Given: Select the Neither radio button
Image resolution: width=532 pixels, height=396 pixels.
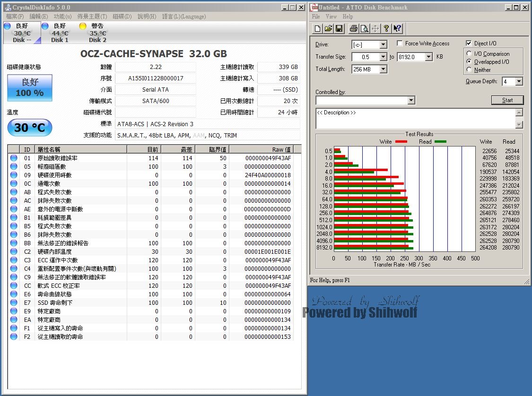Looking at the screenshot, I should (x=469, y=69).
